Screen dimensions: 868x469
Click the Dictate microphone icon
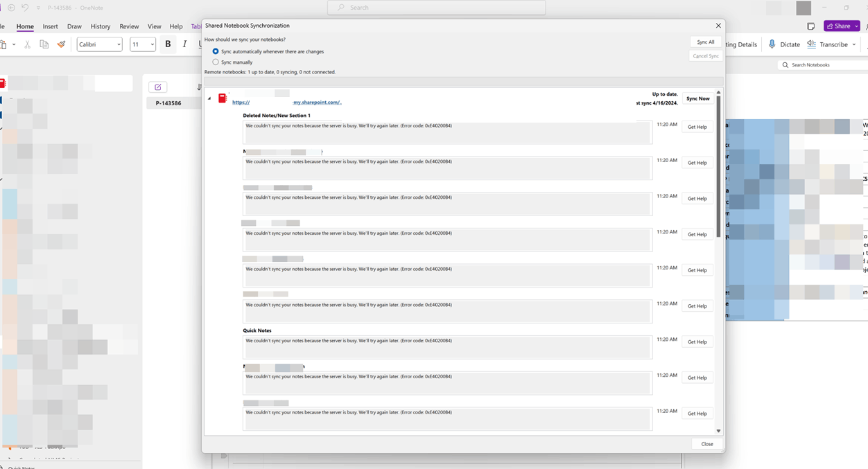(772, 44)
